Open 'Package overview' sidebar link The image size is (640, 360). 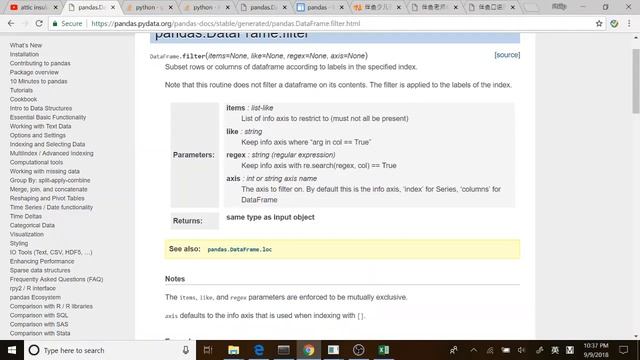click(x=34, y=72)
